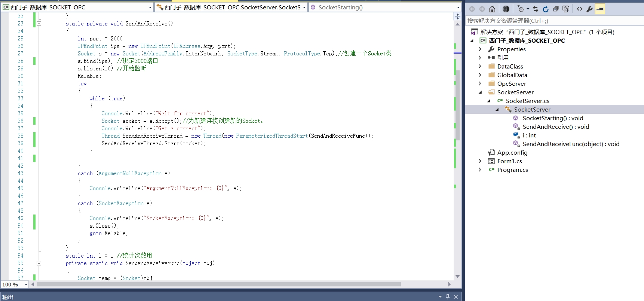Viewport: 644px width, 301px height.
Task: Toggle Show All Files icon
Action: (x=566, y=9)
